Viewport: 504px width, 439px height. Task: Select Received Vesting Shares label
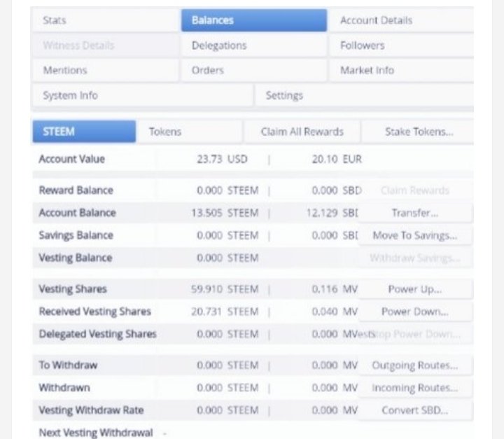pos(94,312)
